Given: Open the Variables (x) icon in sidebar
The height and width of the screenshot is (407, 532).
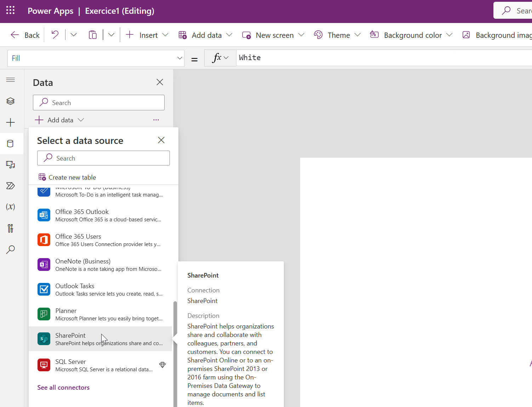Looking at the screenshot, I should click(x=11, y=207).
